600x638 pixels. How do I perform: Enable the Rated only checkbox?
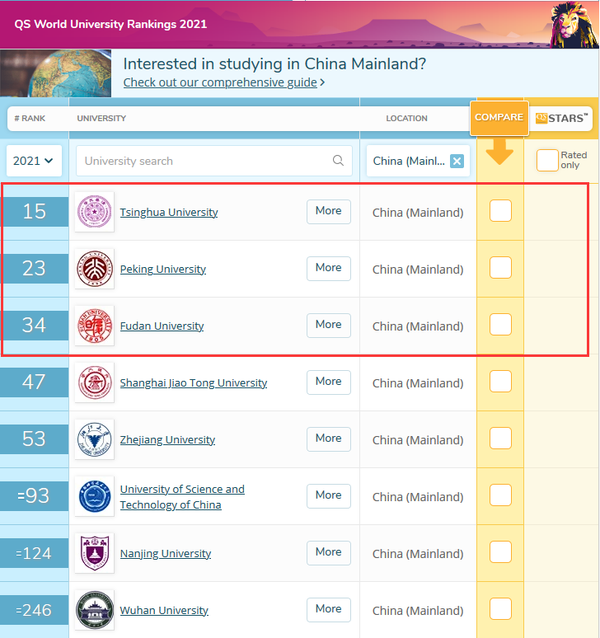[547, 160]
